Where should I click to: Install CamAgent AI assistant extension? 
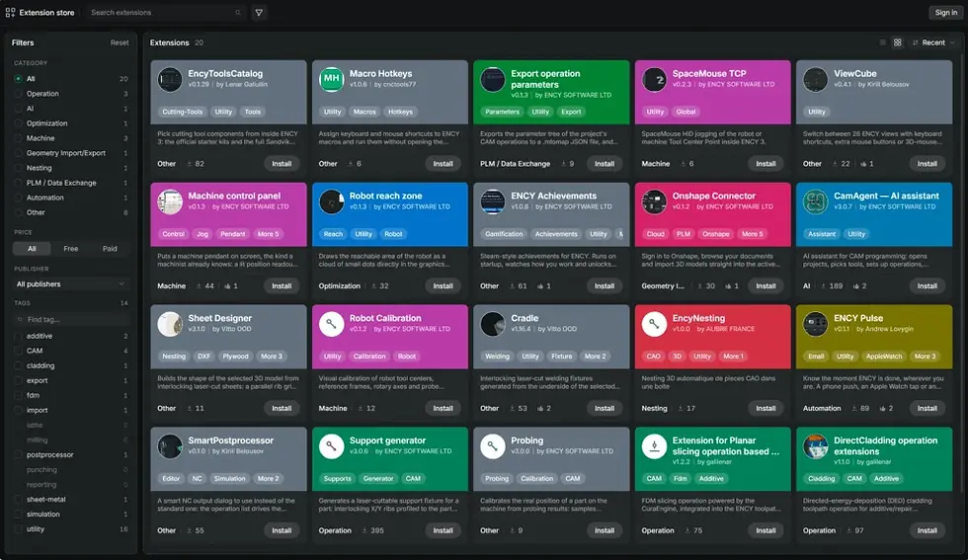(x=927, y=285)
